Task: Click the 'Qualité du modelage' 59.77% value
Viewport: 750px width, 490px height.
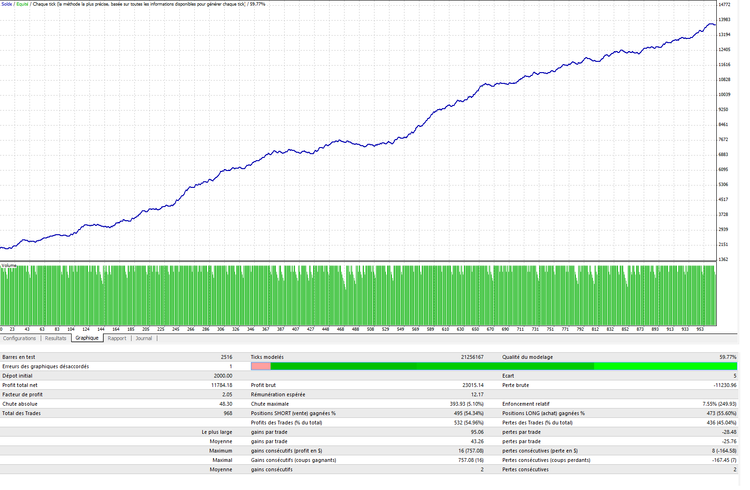Action: pos(722,356)
